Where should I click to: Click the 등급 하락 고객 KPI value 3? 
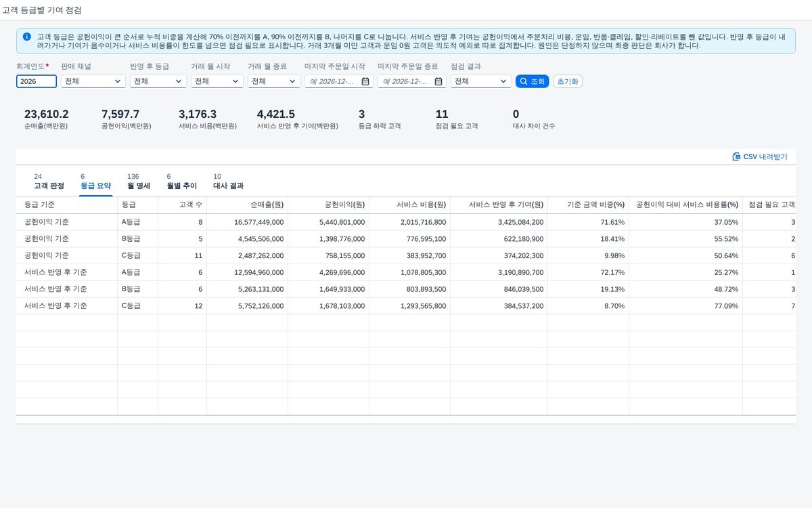(362, 114)
